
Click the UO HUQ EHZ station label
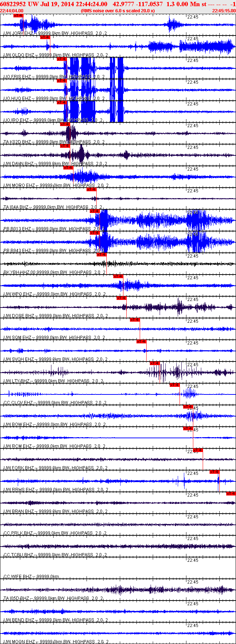pos(54,99)
